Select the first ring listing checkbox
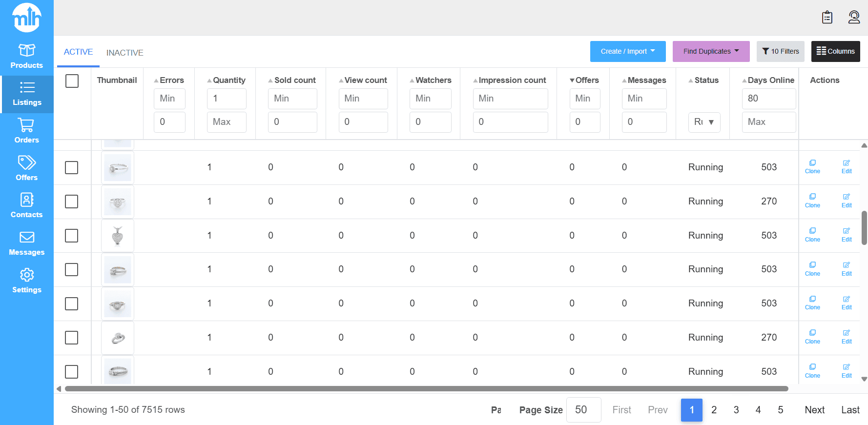The width and height of the screenshot is (868, 425). tap(72, 167)
